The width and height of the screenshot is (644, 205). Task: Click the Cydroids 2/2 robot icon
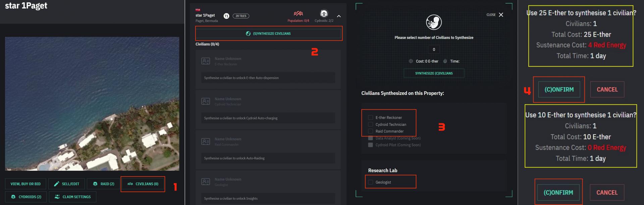(x=324, y=13)
